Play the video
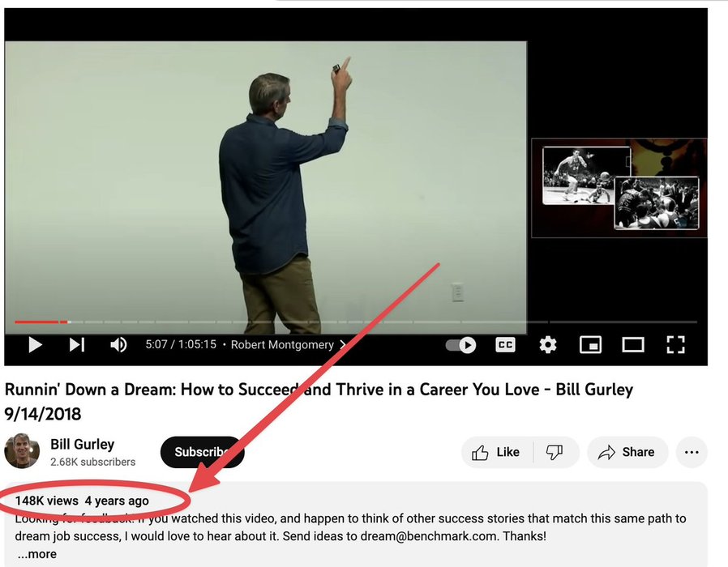 pos(36,345)
